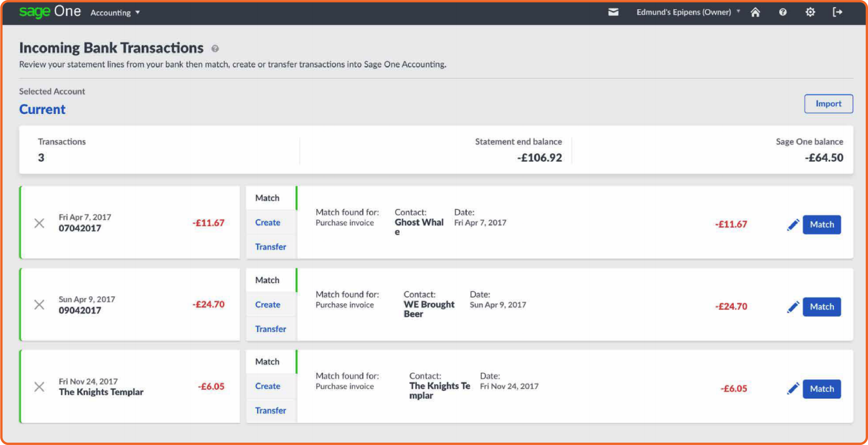Click The Knights Templar statement line name
The image size is (868, 445).
(101, 392)
